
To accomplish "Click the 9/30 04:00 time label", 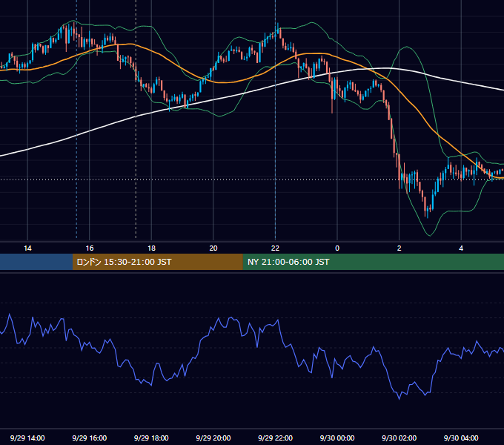I will click(461, 438).
